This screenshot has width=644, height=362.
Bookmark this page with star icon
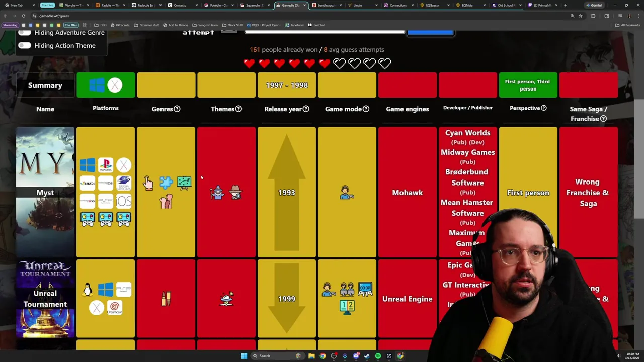point(581,16)
